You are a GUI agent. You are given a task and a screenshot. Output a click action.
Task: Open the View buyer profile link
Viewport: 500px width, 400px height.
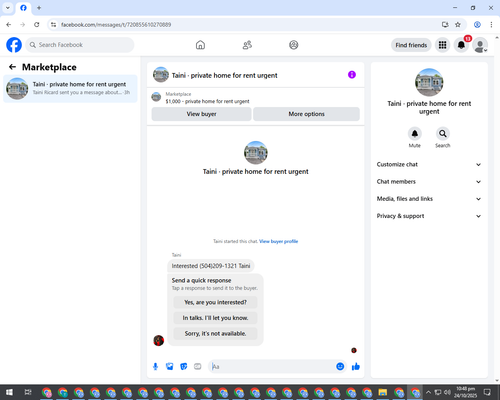point(278,241)
